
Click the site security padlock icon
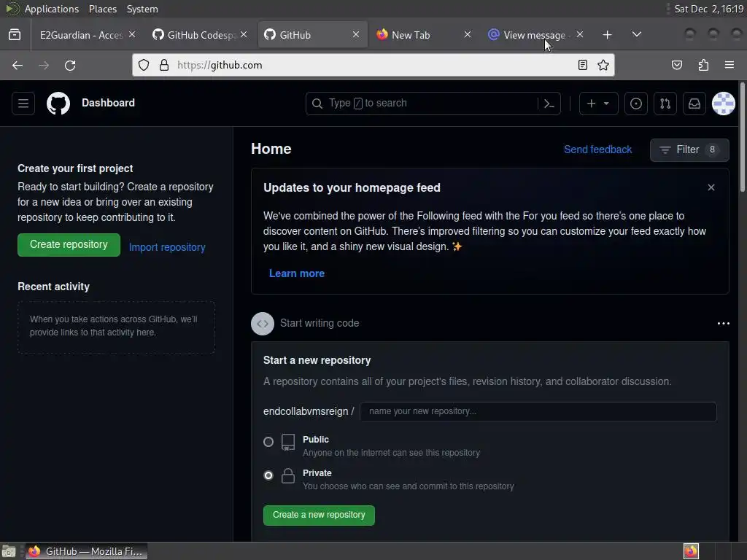coord(164,65)
